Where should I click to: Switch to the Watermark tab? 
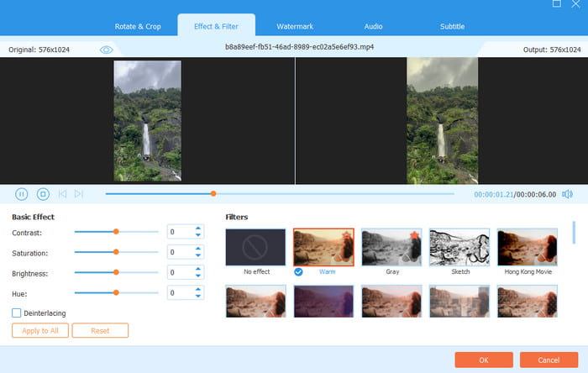pyautogui.click(x=295, y=27)
